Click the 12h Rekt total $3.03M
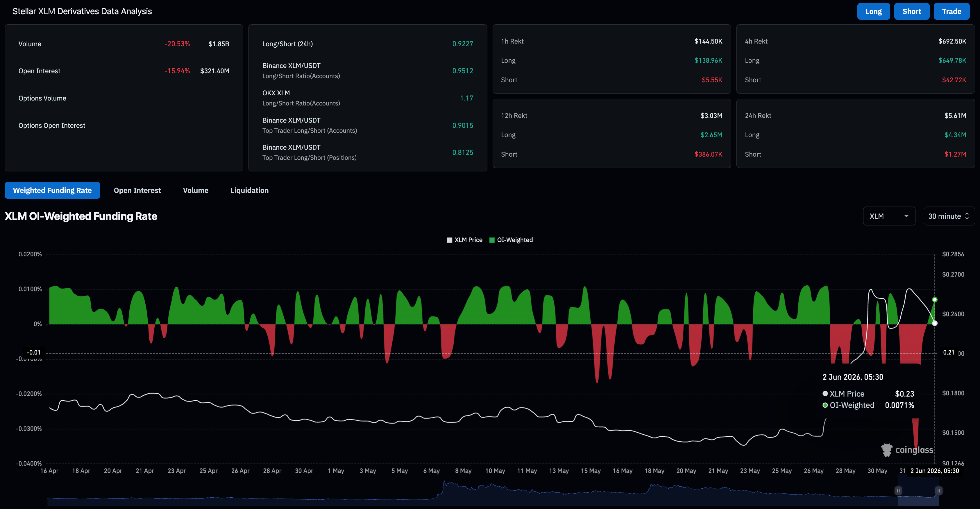Screen dimensions: 980x509 (x=711, y=116)
